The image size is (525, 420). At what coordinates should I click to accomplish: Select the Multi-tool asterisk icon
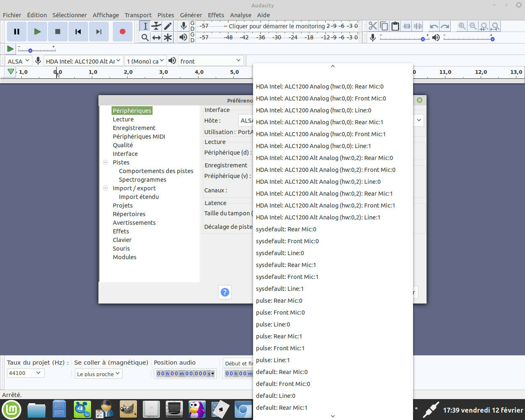coord(168,38)
